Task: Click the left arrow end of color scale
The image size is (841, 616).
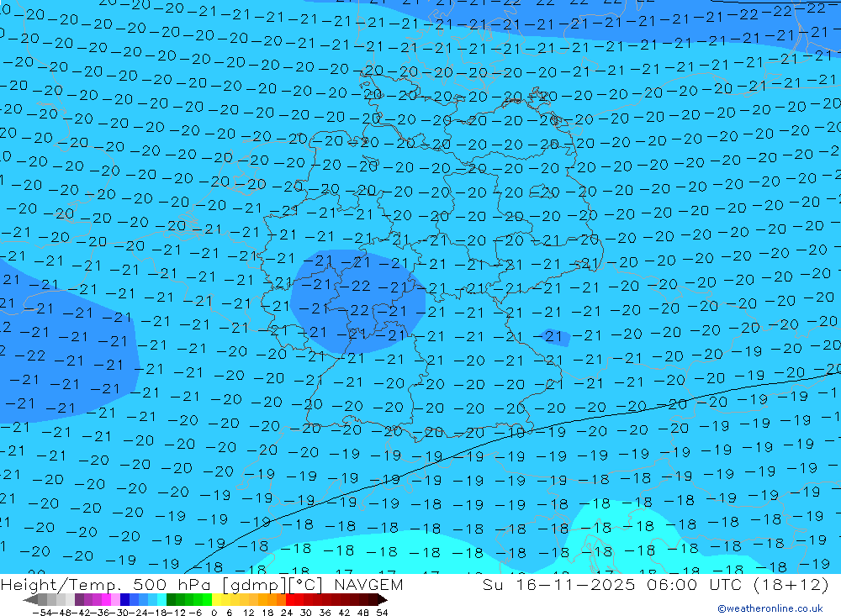Action: [x=30, y=599]
